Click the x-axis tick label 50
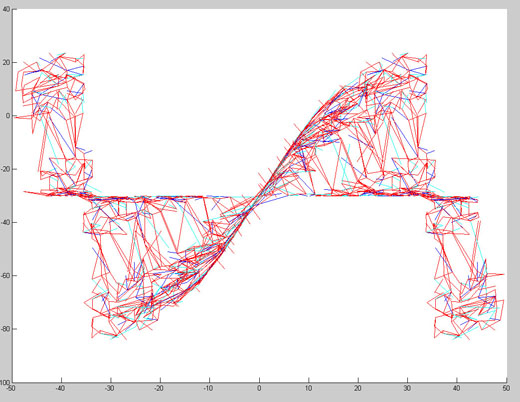 506,388
